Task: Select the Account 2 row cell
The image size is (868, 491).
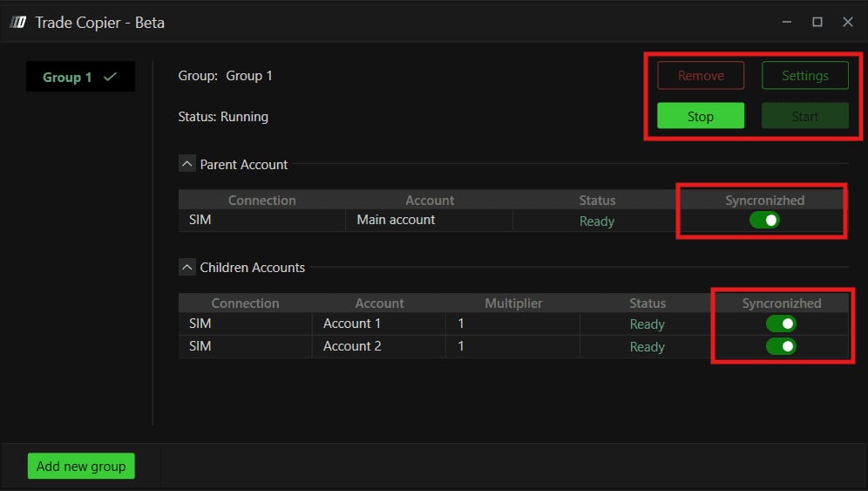Action: click(378, 346)
